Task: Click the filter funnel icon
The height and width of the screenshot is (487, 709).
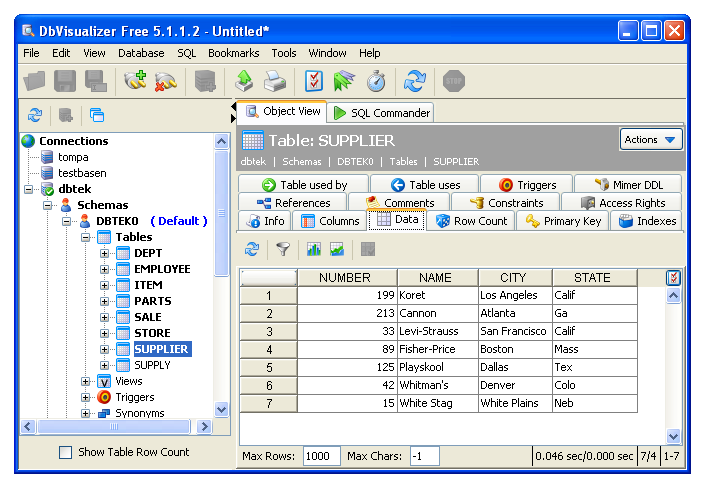Action: click(283, 249)
